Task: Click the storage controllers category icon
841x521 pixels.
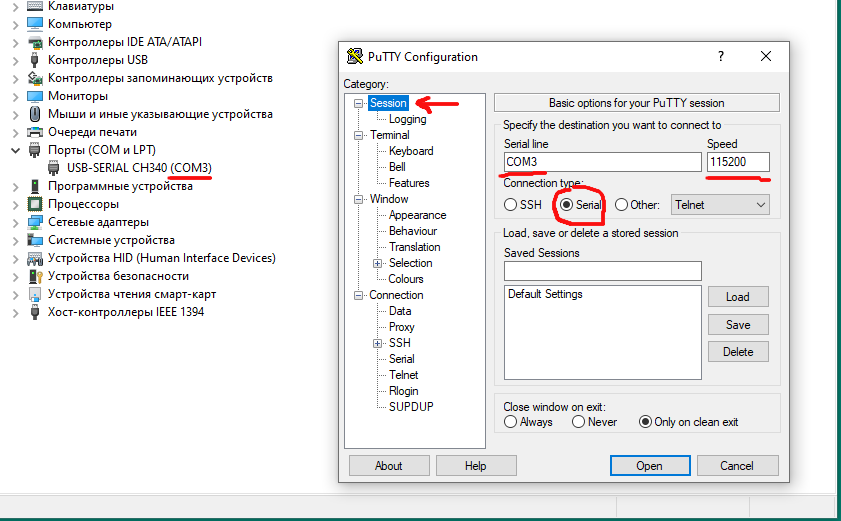Action: (x=35, y=78)
